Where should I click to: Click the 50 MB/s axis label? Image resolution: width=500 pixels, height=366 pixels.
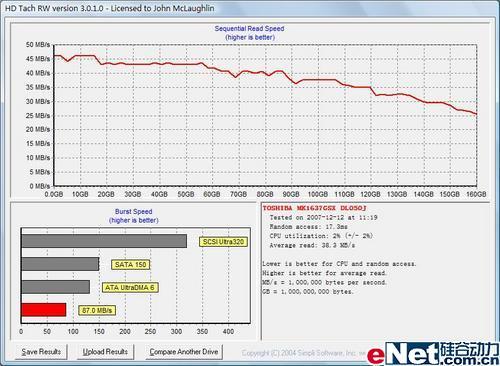[38, 45]
